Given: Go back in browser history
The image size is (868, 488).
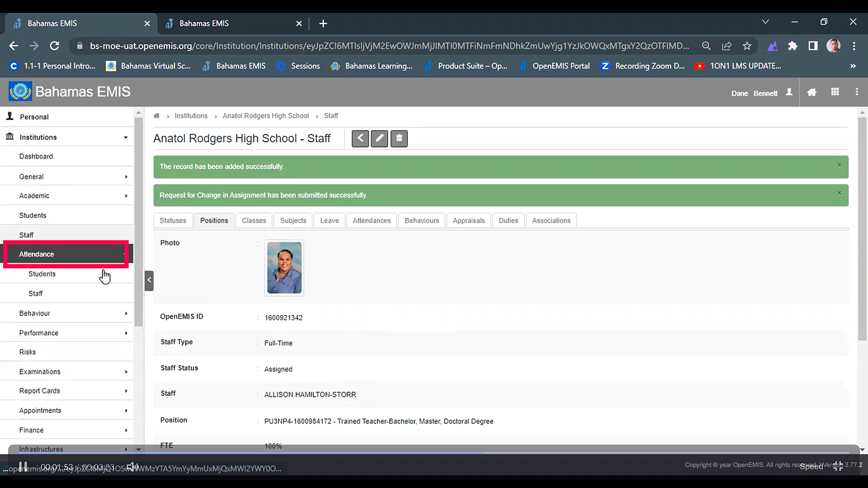Looking at the screenshot, I should (x=14, y=46).
